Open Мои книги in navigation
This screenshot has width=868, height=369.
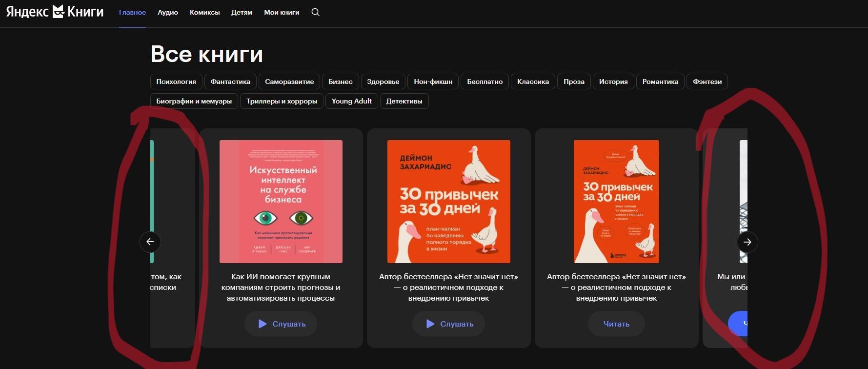pyautogui.click(x=282, y=12)
